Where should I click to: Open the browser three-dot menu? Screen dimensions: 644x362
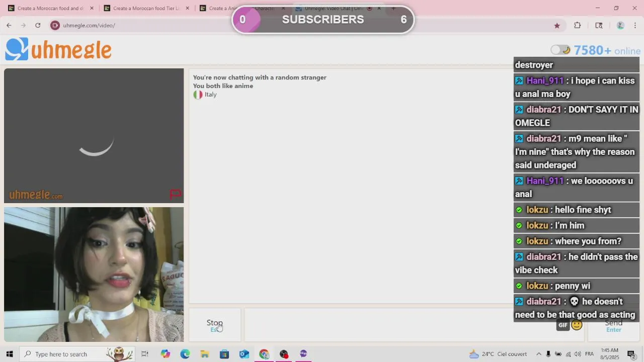tap(635, 26)
